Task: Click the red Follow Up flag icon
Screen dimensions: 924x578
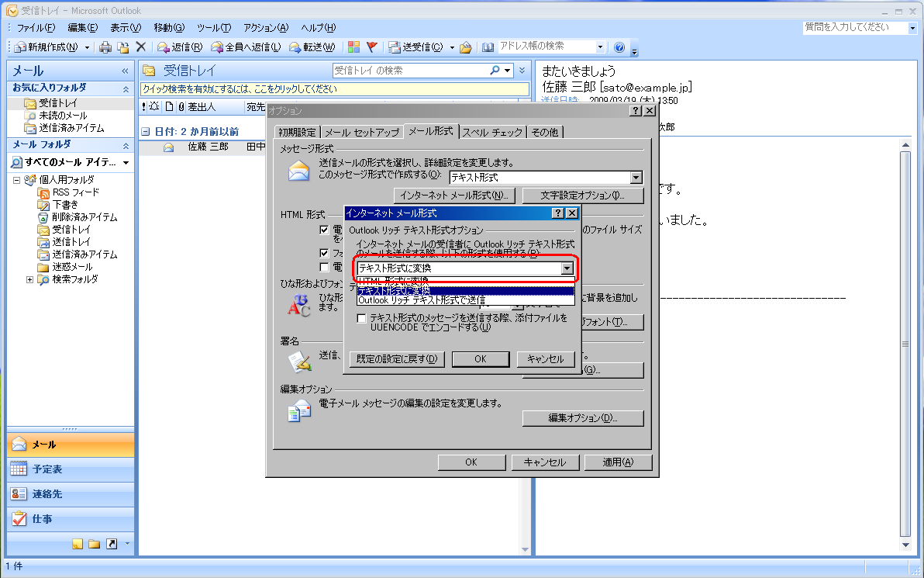Action: tap(372, 47)
